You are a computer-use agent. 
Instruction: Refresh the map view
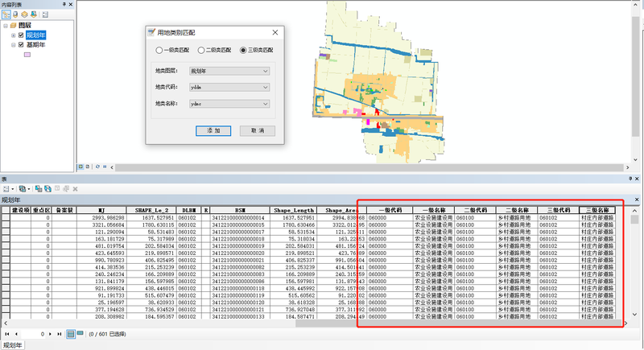coord(97,167)
